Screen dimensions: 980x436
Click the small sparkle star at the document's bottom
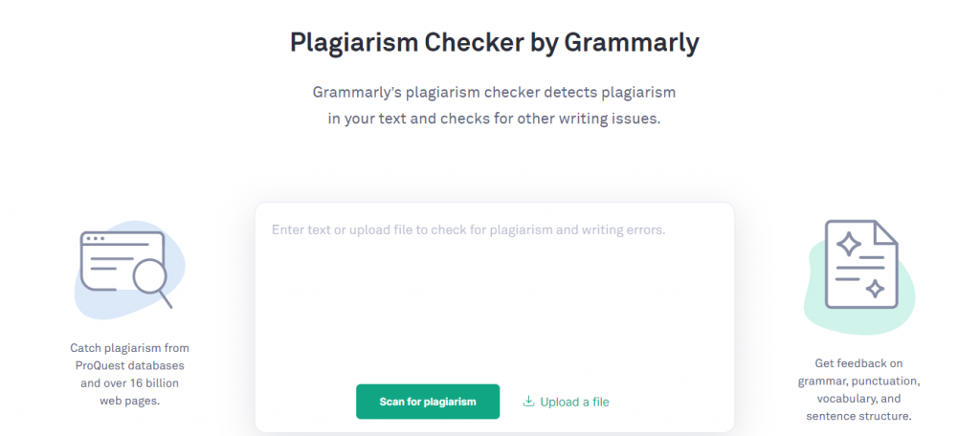[873, 289]
